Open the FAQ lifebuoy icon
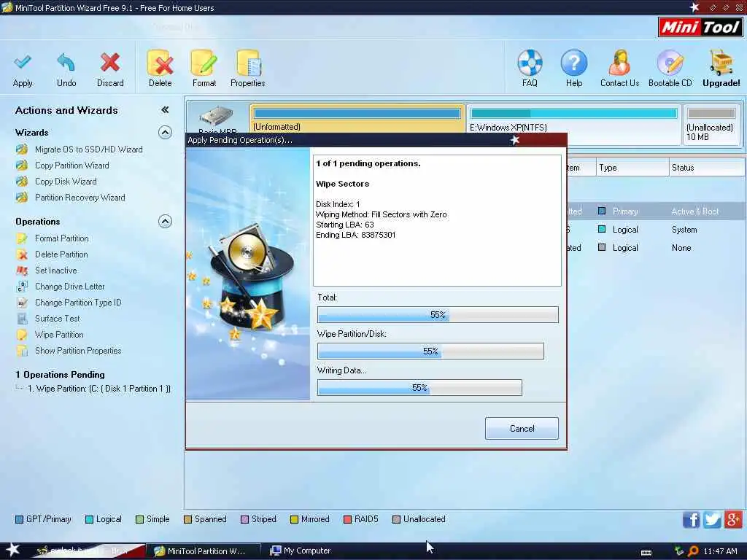 click(x=530, y=63)
